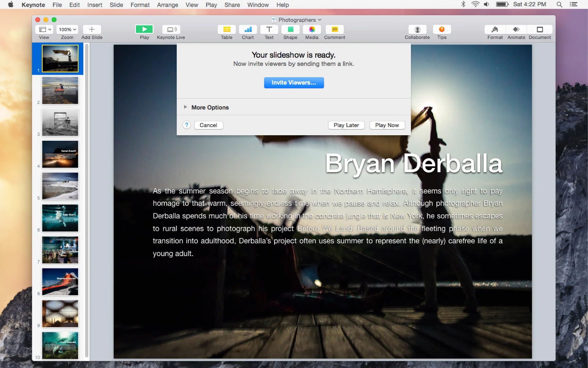Viewport: 588px width, 368px height.
Task: Open the Animate inspector
Action: pos(516,29)
